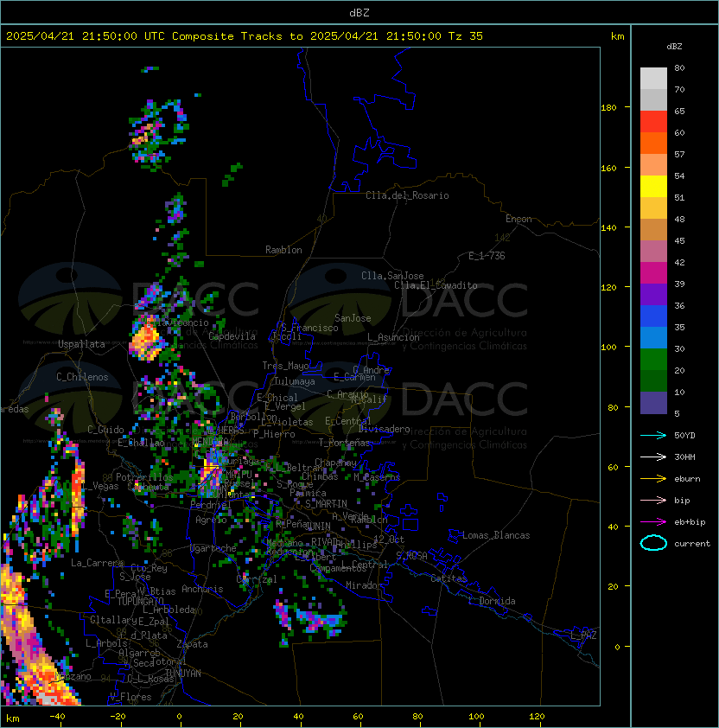This screenshot has height=728, width=719.
Task: Click the 'dBZ' title at top
Action: pyautogui.click(x=359, y=13)
